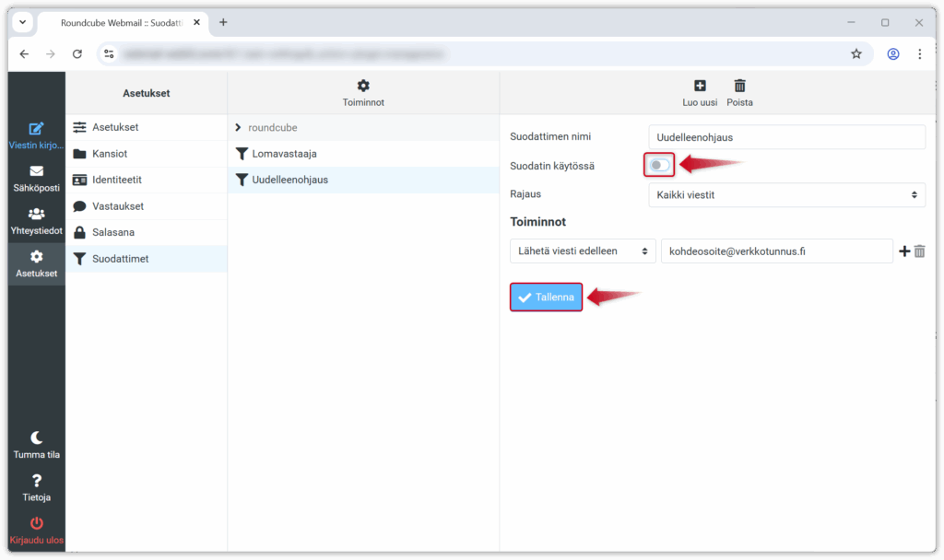Enable the Suodatin käytössä switch
This screenshot has height=560, width=944.
click(x=659, y=166)
